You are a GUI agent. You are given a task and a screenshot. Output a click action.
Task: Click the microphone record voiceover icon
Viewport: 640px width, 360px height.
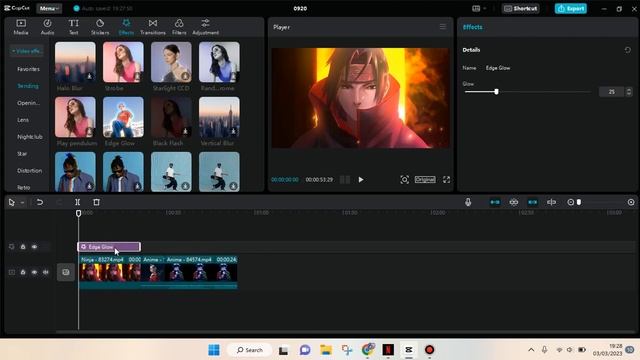point(468,202)
